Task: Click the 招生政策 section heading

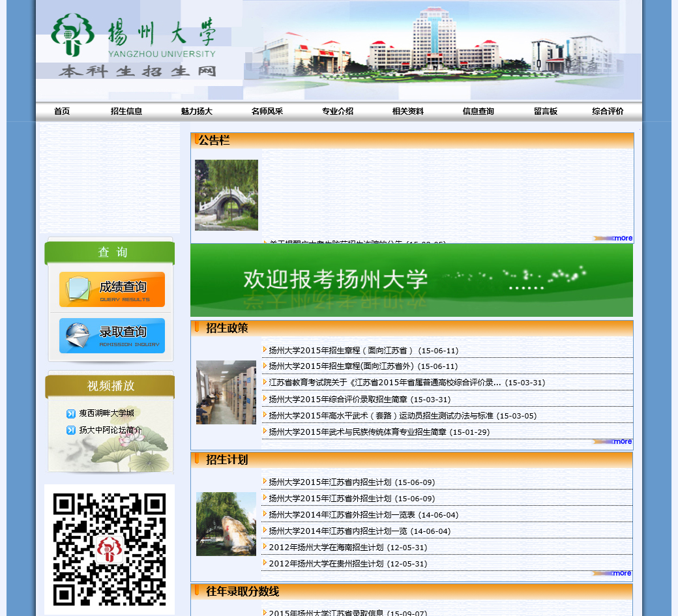Action: point(227,328)
